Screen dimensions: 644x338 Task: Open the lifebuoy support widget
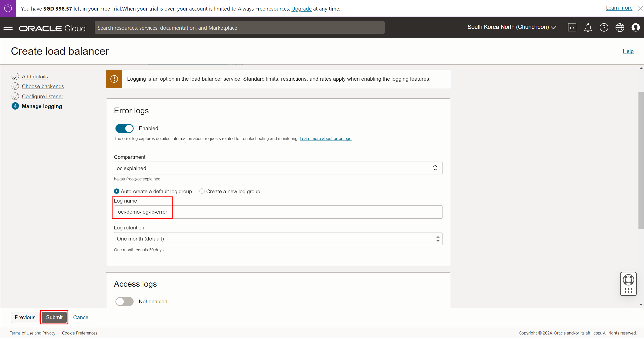(628, 280)
